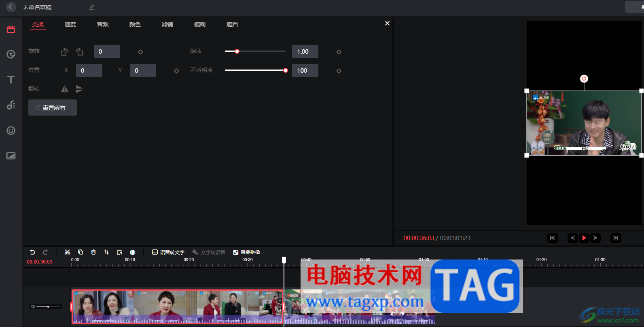Delete selected clip trash icon
The height and width of the screenshot is (327, 644).
93,252
